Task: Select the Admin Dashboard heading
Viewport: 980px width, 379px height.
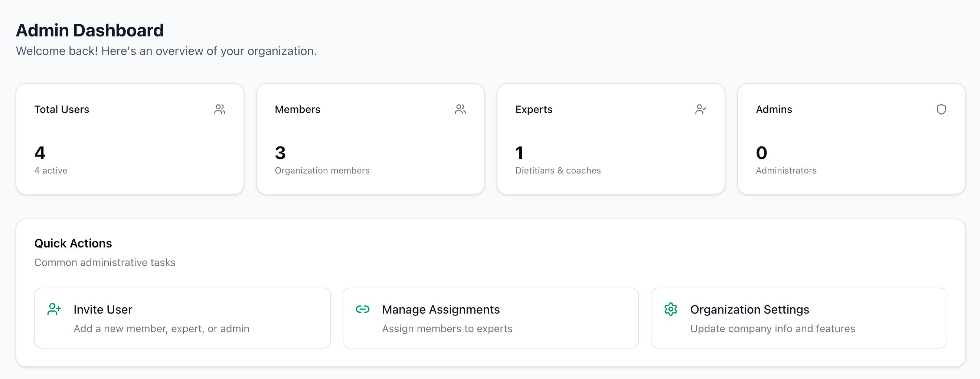Action: (x=90, y=30)
